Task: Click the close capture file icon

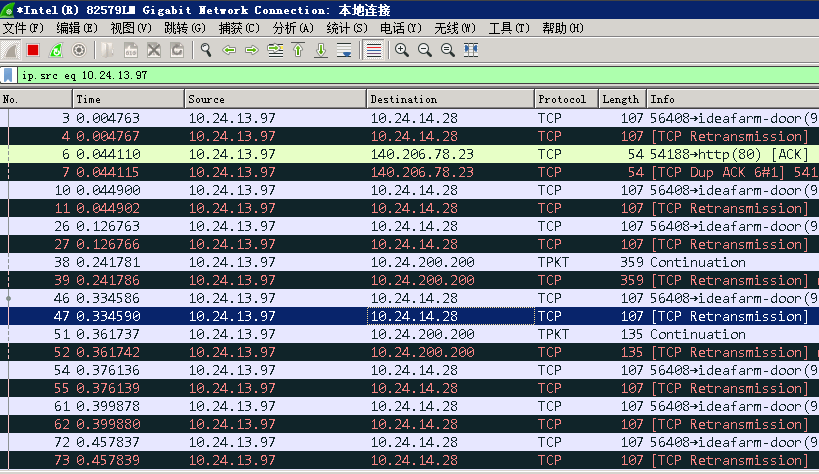Action: pyautogui.click(x=154, y=50)
